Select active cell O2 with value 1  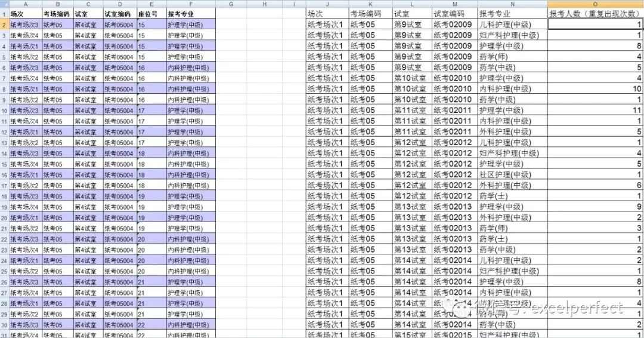pyautogui.click(x=595, y=24)
